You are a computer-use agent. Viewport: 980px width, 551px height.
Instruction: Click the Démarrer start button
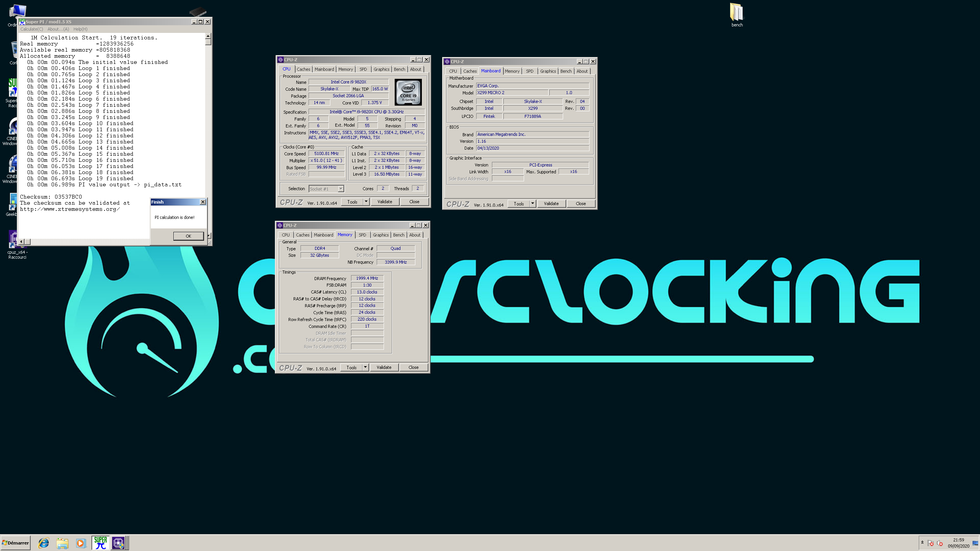15,543
